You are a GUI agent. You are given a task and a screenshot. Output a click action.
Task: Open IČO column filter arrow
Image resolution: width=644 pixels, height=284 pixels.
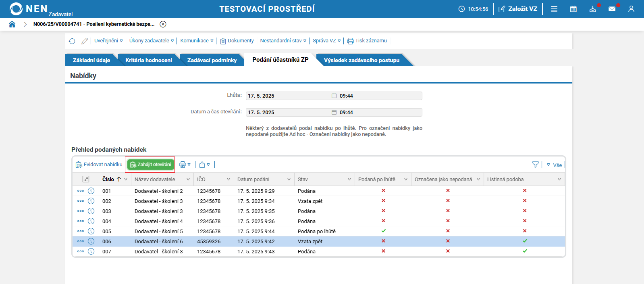(x=229, y=179)
